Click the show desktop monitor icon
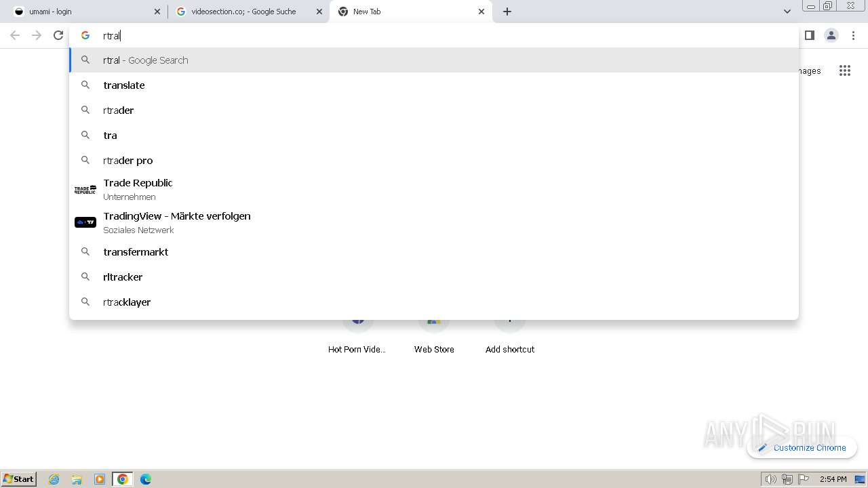The height and width of the screenshot is (488, 868). [x=860, y=479]
